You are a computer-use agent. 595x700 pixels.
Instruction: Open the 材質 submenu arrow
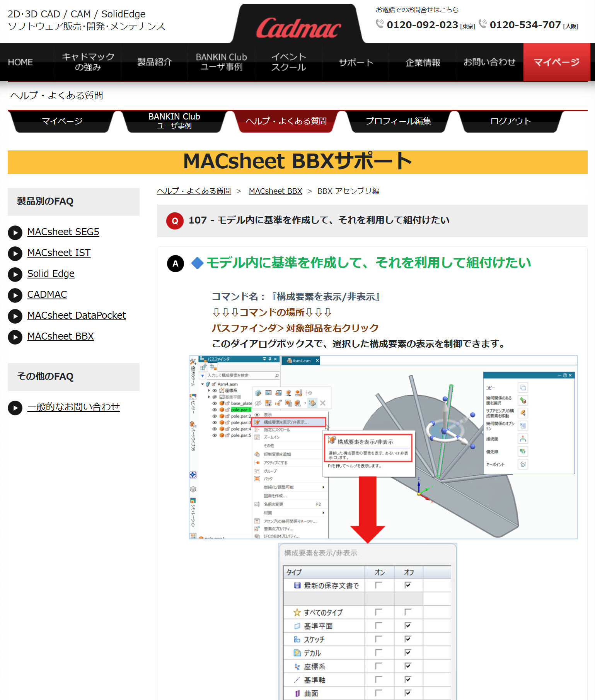323,513
